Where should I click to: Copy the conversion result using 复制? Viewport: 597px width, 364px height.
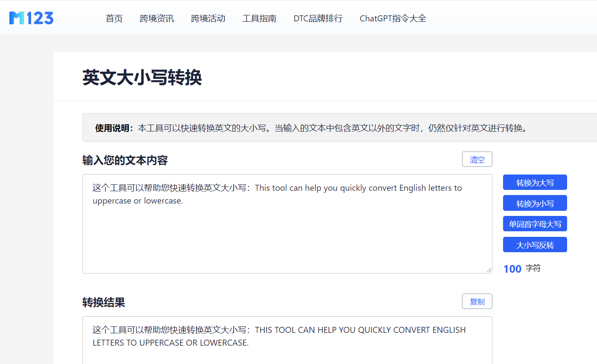point(477,301)
